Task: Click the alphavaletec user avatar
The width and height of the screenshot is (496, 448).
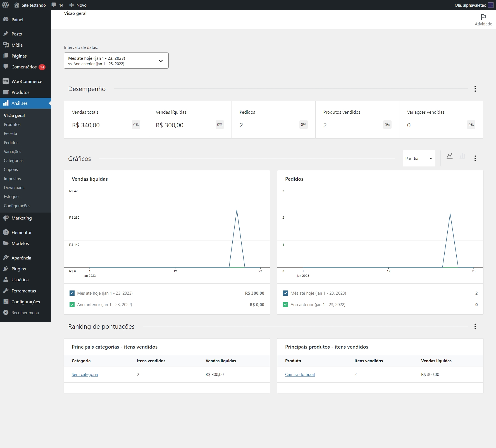Action: coord(490,5)
